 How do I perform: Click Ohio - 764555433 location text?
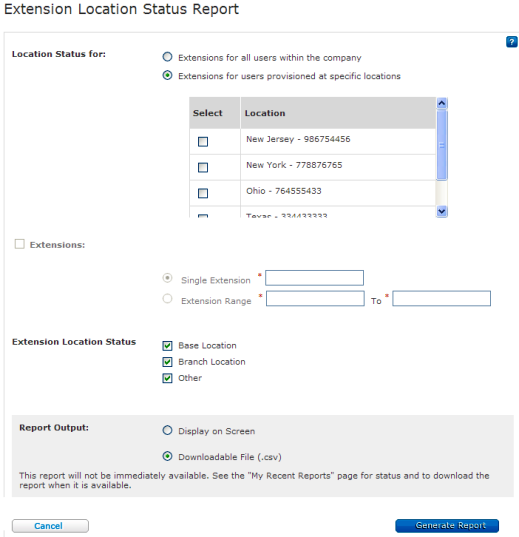pyautogui.click(x=284, y=191)
